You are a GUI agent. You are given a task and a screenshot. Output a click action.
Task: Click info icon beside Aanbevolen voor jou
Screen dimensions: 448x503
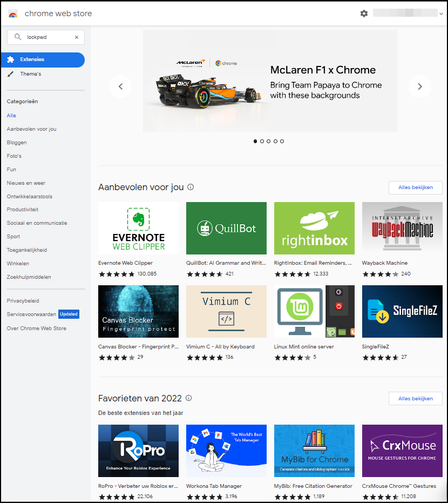(191, 187)
